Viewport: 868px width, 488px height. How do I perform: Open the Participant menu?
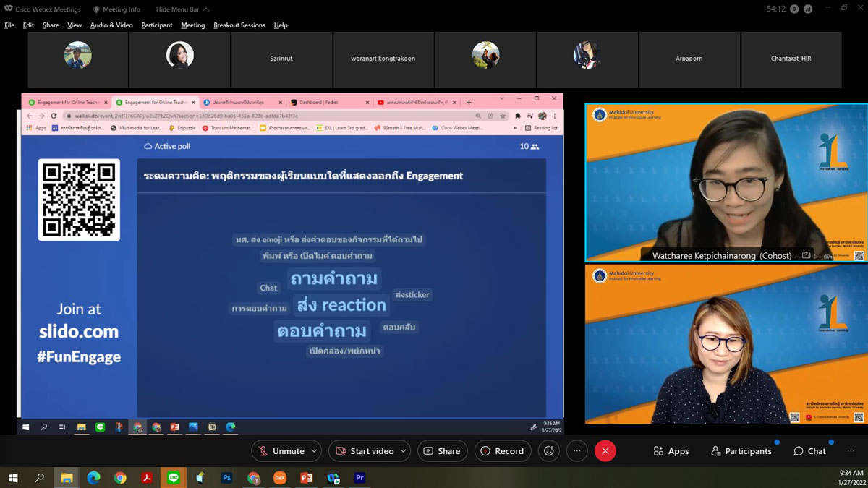coord(157,25)
